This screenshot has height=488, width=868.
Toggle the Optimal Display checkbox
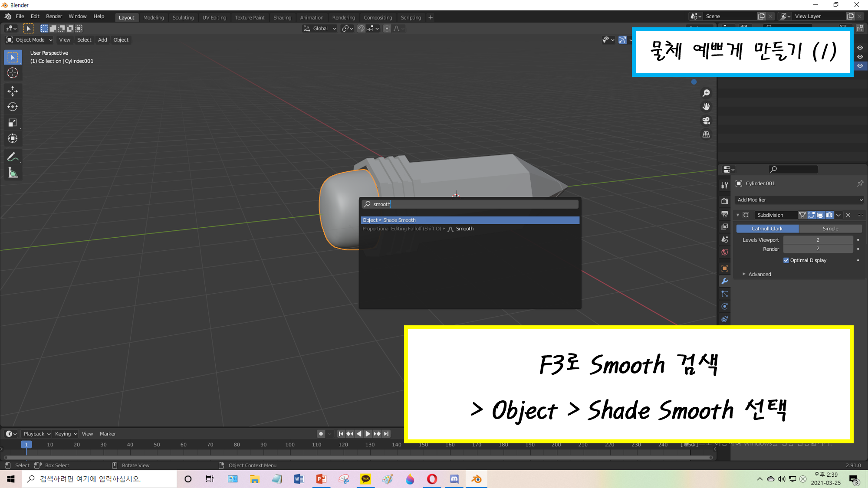pos(786,260)
